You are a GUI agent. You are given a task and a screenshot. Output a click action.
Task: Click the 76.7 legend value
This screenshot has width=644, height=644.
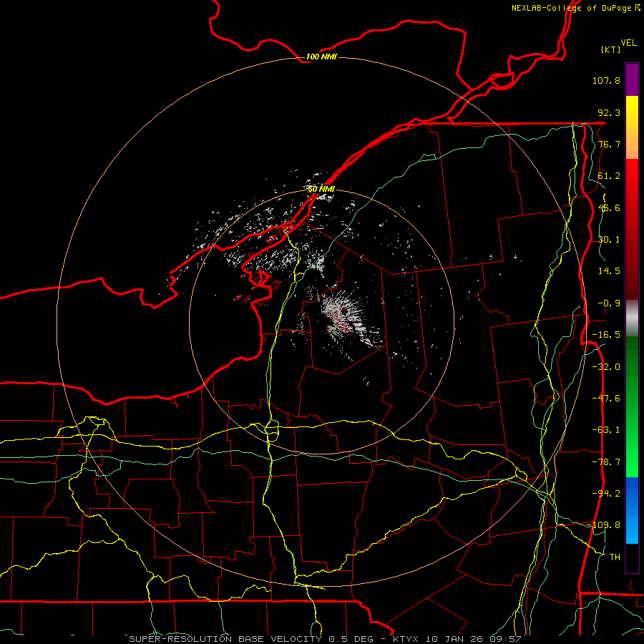609,144
